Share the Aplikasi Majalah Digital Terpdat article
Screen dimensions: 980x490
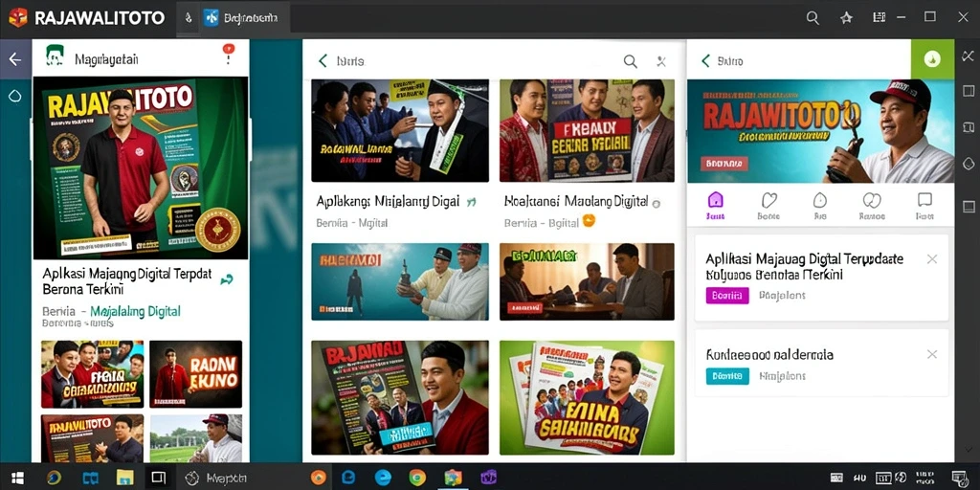[226, 280]
